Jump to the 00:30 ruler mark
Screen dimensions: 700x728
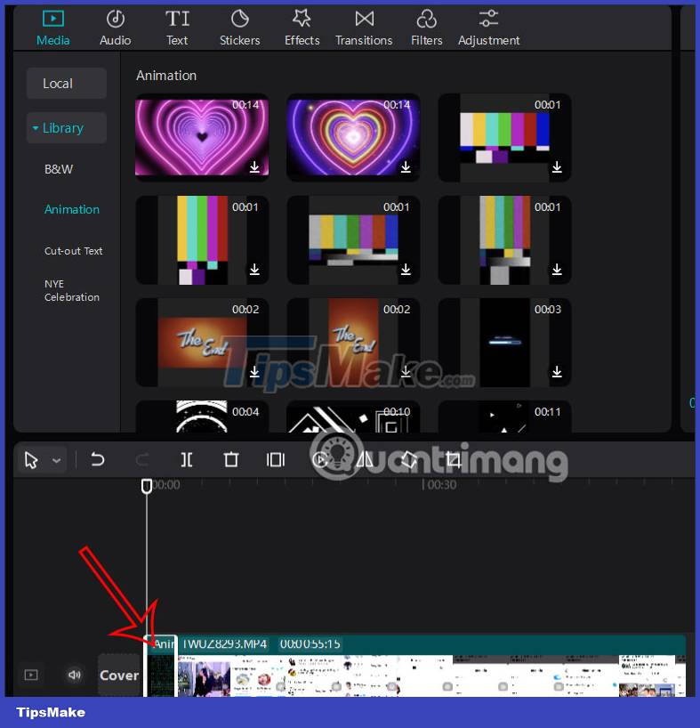click(440, 485)
